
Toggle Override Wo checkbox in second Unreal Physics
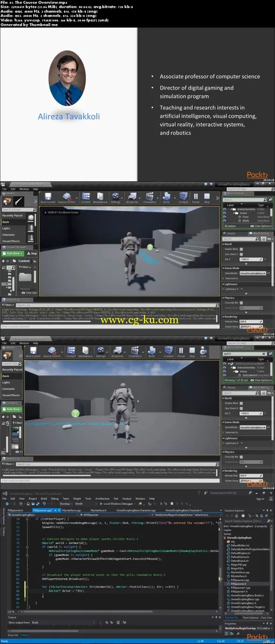coord(242,456)
